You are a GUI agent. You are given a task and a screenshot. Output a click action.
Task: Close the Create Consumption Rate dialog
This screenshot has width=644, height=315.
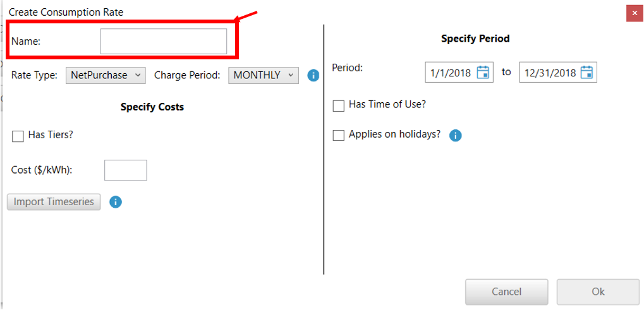coord(635,13)
